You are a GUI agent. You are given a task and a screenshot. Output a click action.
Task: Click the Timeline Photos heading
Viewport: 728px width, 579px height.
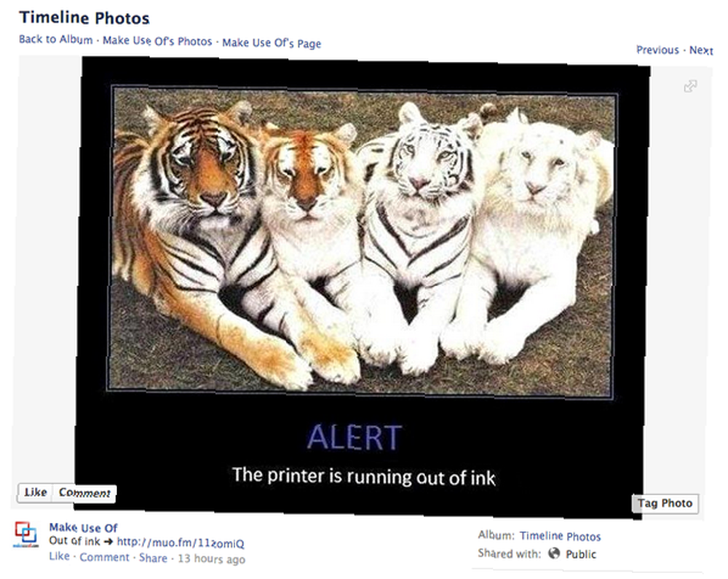tap(84, 17)
